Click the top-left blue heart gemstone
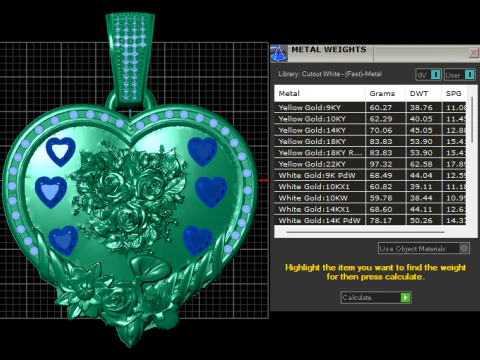480x360 pixels. 60,151
